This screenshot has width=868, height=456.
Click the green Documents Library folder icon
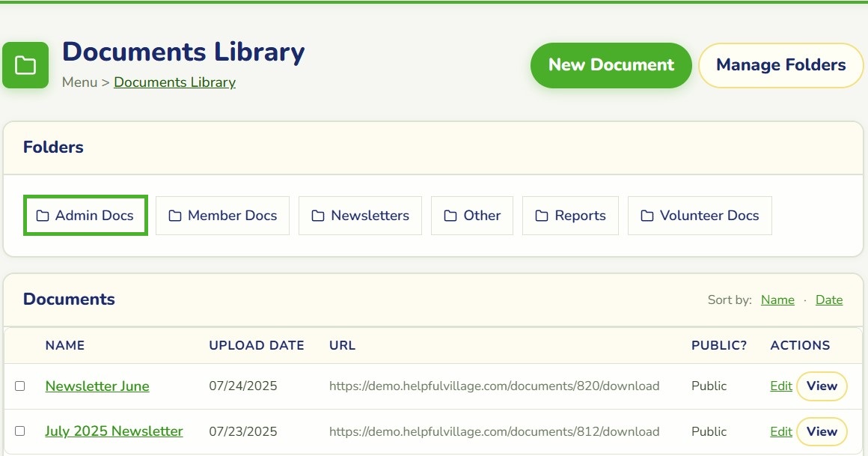pyautogui.click(x=25, y=65)
